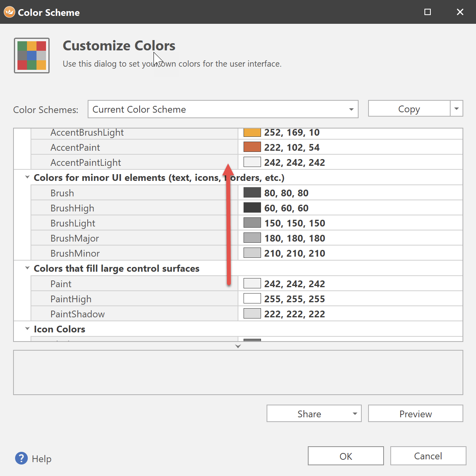The width and height of the screenshot is (476, 476).
Task: Click the Customize Colors palette icon
Action: pos(32,56)
